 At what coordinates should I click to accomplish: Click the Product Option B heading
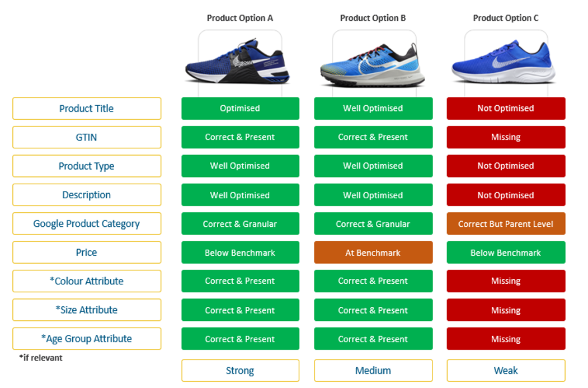click(373, 18)
